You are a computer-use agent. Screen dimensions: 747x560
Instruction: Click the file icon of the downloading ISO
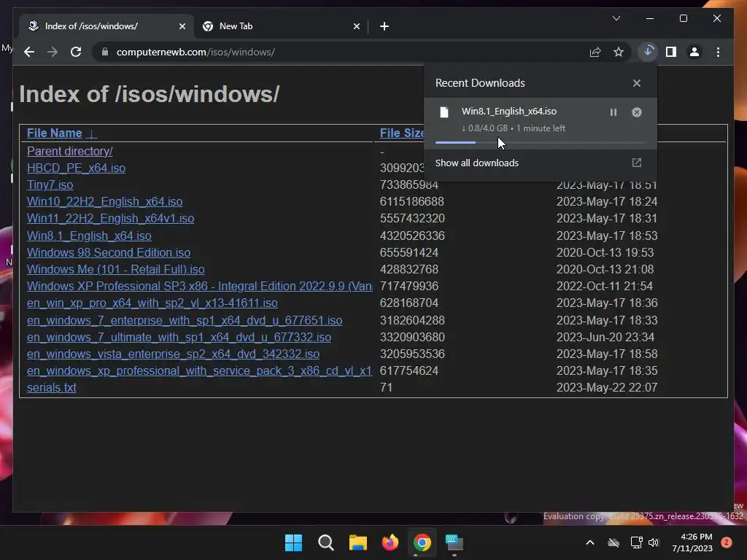(x=444, y=112)
